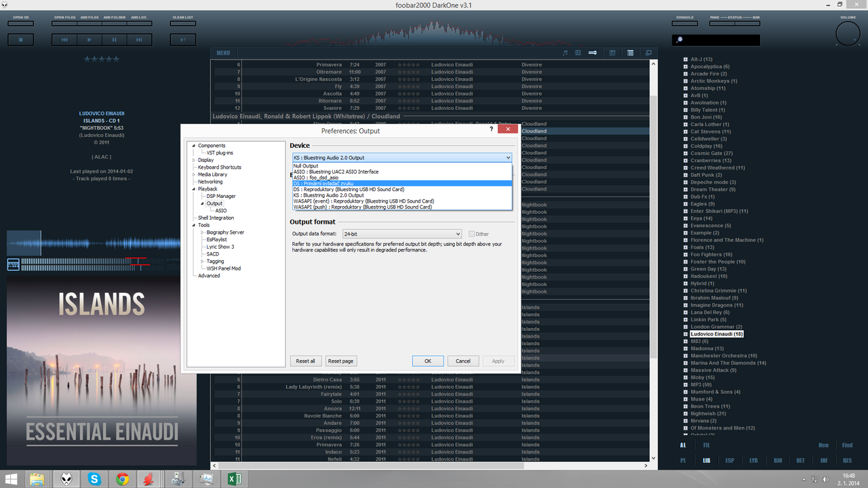Viewport: 868px width, 488px height.
Task: Click OK in Preferences dialog
Action: click(428, 361)
